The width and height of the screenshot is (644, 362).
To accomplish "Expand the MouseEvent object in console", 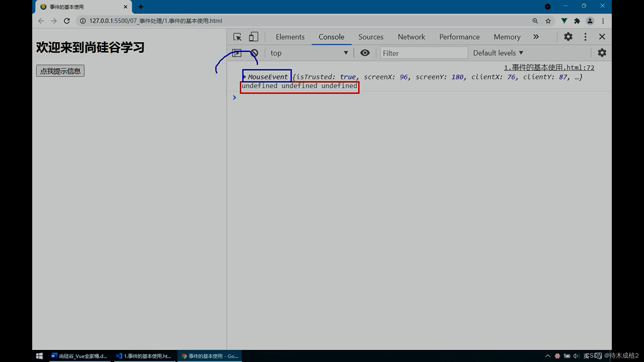I will click(x=245, y=77).
